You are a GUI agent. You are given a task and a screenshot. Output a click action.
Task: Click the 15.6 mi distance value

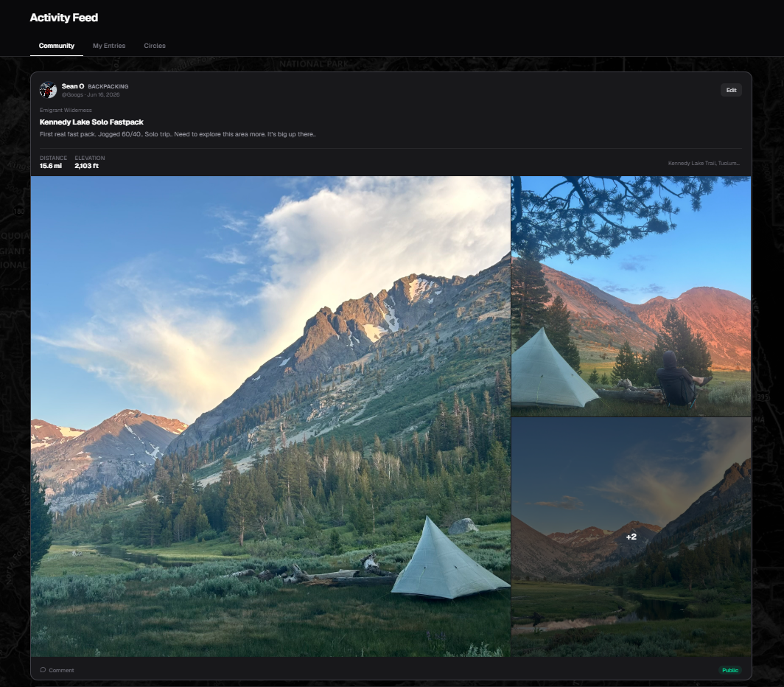51,166
